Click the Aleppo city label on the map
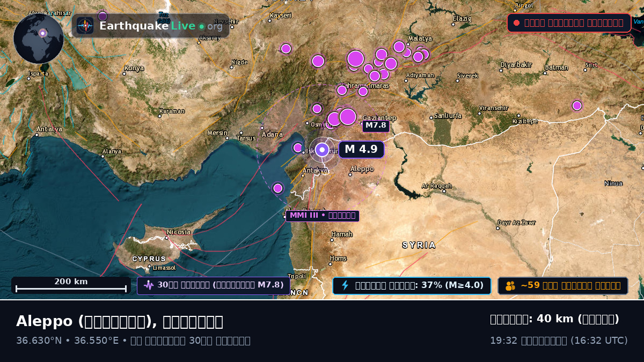 pyautogui.click(x=362, y=169)
